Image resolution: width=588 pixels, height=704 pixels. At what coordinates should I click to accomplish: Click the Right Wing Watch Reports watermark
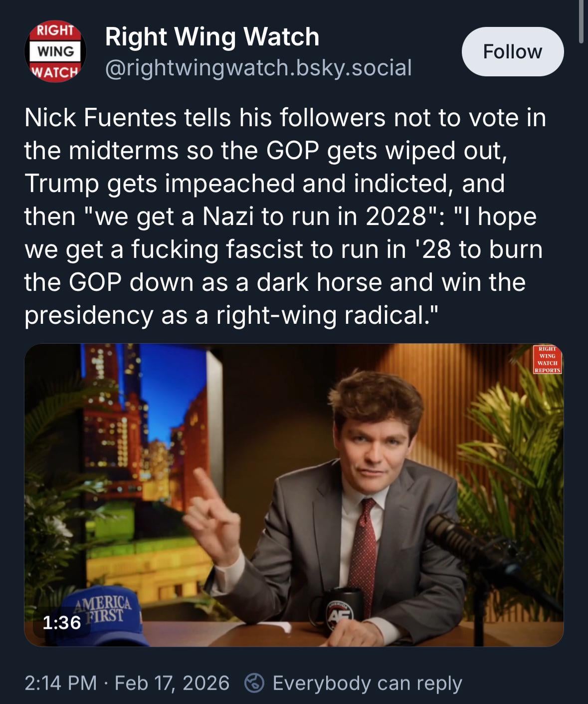pos(547,359)
